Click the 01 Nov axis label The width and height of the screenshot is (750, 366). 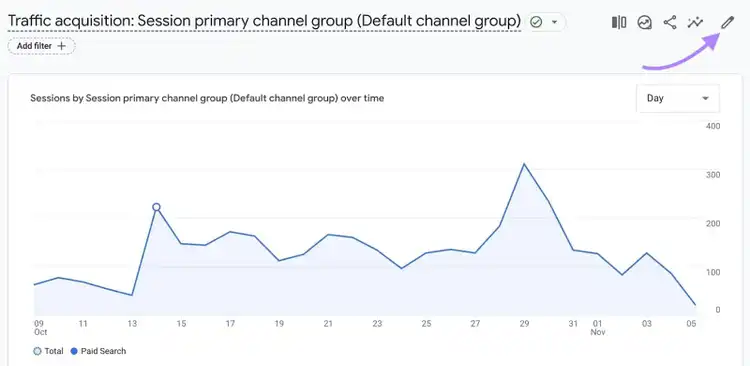click(x=598, y=328)
